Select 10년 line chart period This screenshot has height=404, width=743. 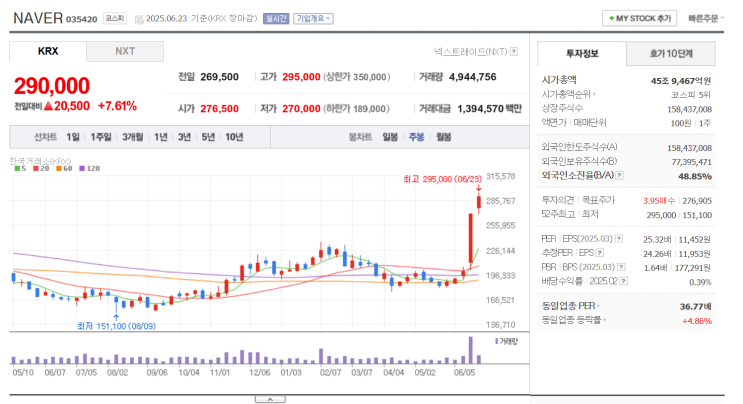(x=234, y=137)
